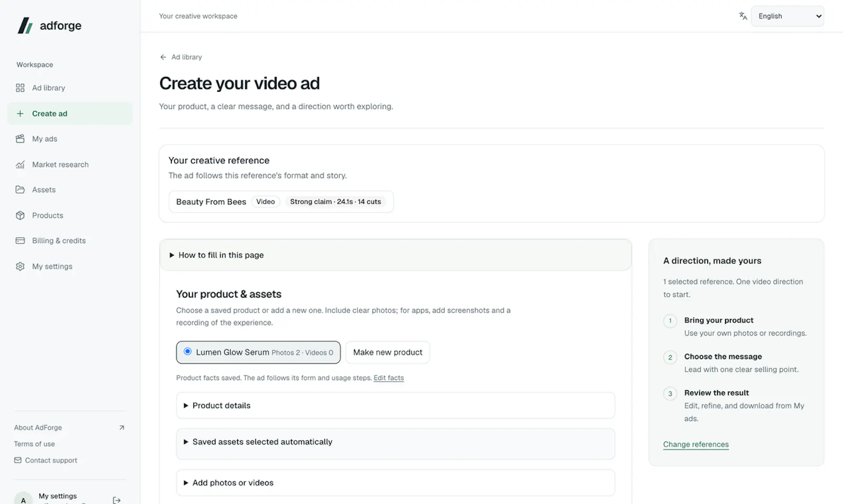Click the translate icon beside the language selector
The height and width of the screenshot is (504, 843).
click(x=743, y=16)
